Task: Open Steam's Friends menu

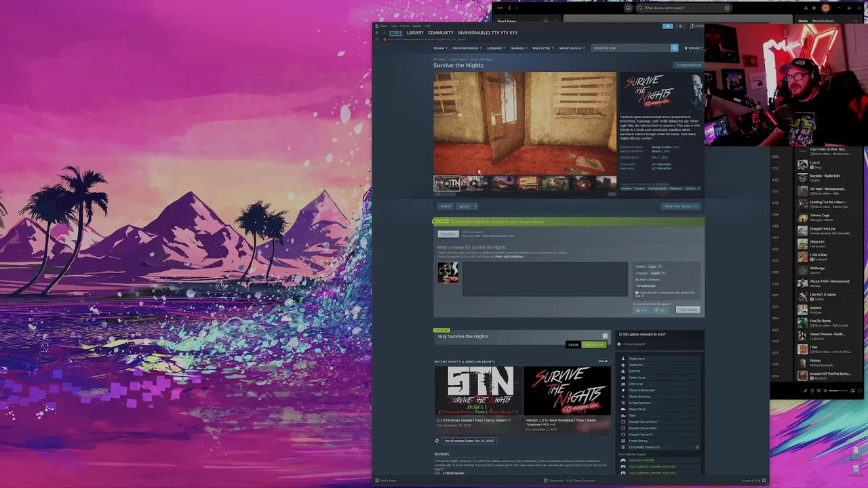Action: point(405,26)
